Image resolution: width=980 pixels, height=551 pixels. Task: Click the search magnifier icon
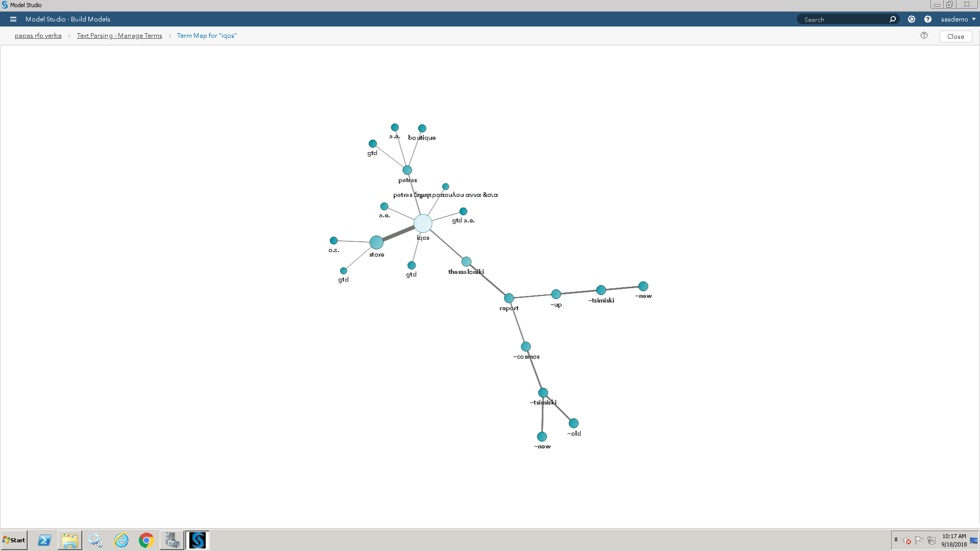[x=893, y=19]
